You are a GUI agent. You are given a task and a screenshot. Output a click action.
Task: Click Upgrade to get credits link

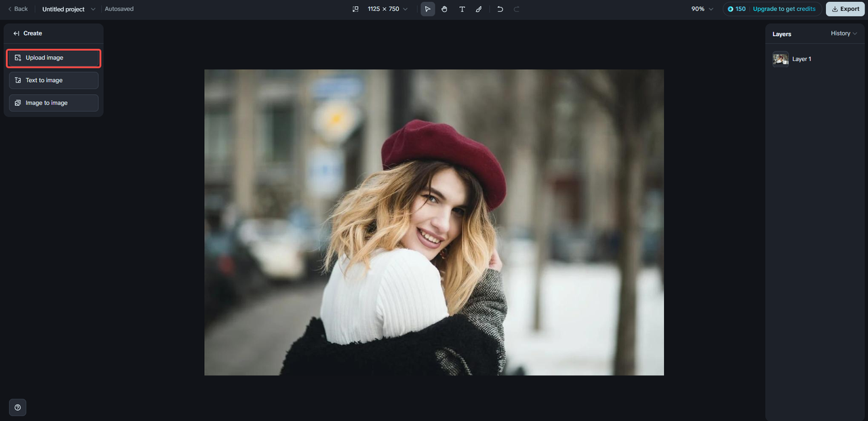(x=784, y=9)
